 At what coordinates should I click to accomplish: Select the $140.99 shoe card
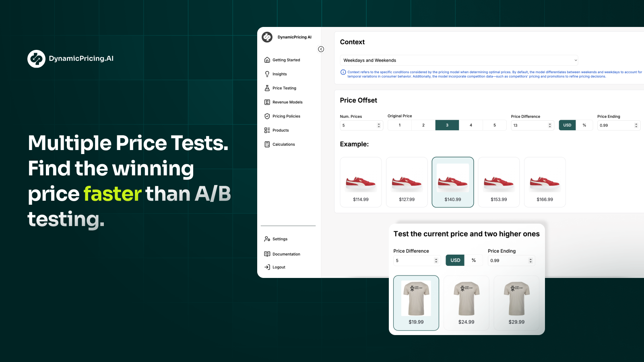pos(453,182)
